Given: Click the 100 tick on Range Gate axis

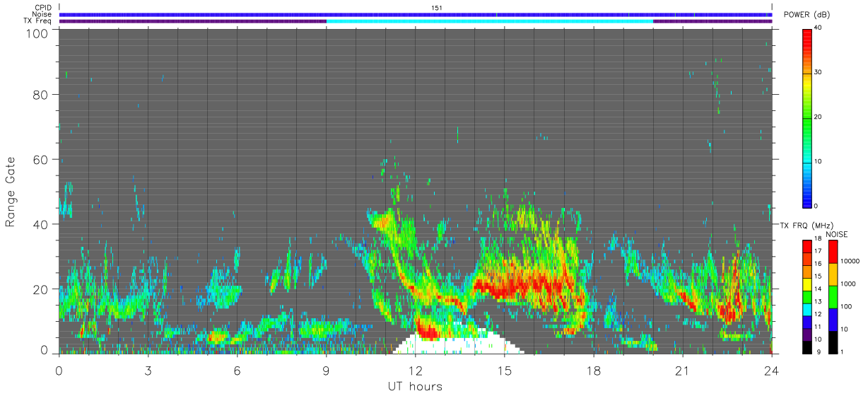Looking at the screenshot, I should coord(38,33).
